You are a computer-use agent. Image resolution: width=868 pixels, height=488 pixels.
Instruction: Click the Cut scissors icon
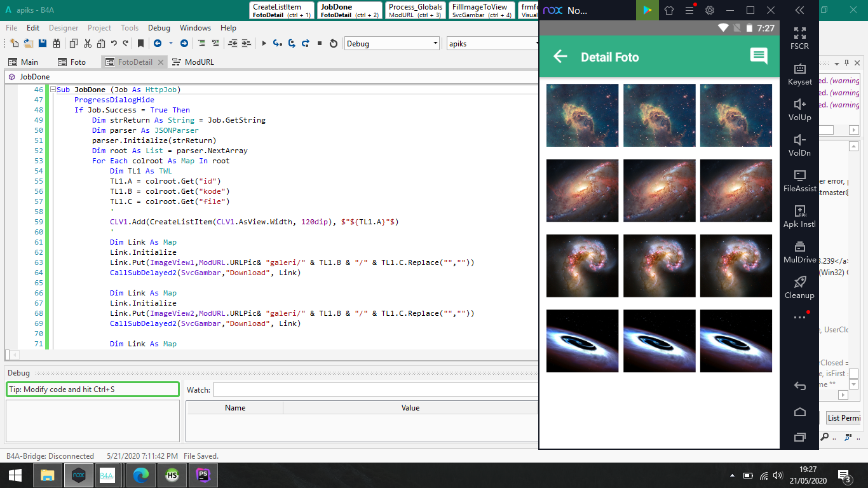(x=87, y=43)
